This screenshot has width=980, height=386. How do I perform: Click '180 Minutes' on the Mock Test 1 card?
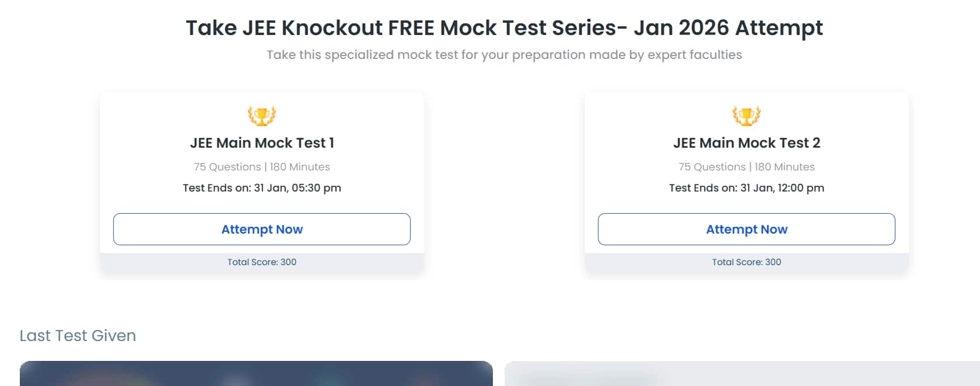coord(300,167)
